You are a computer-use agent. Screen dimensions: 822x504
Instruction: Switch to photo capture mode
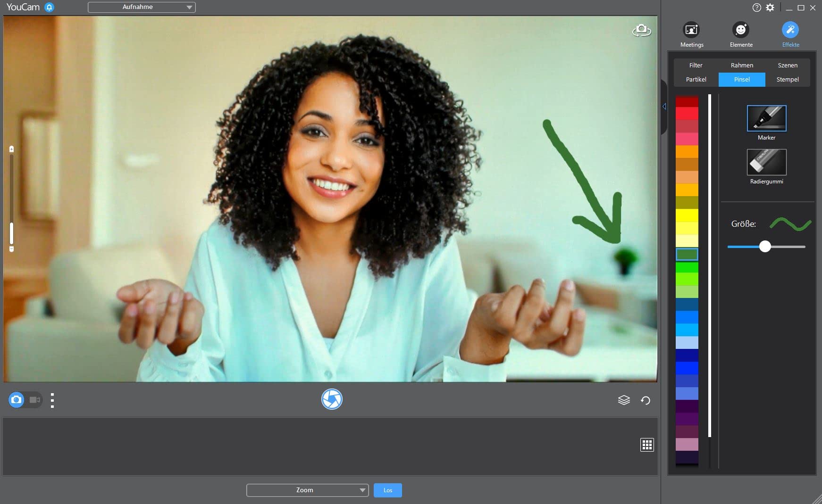tap(17, 400)
